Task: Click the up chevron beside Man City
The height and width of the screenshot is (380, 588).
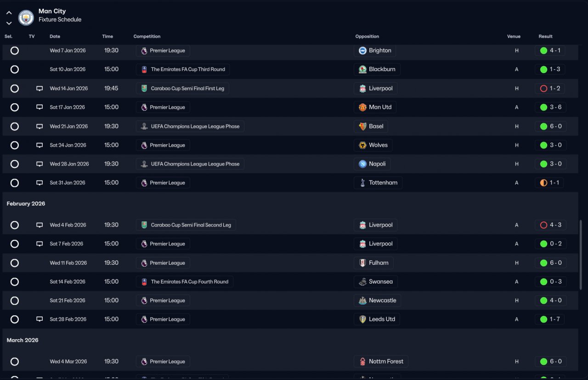Action: [9, 13]
